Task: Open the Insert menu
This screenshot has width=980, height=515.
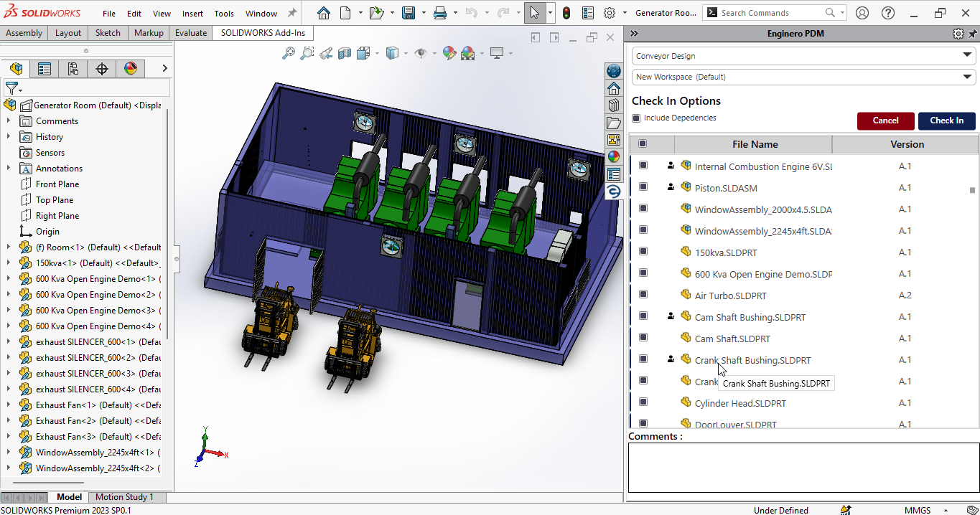Action: point(192,14)
